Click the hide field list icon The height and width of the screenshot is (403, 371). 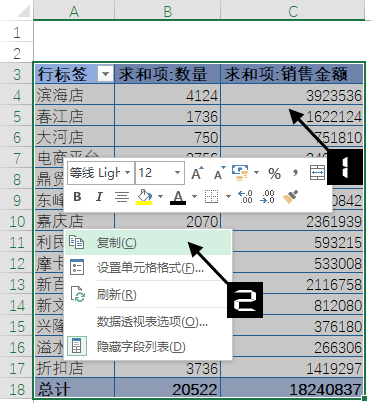[77, 346]
